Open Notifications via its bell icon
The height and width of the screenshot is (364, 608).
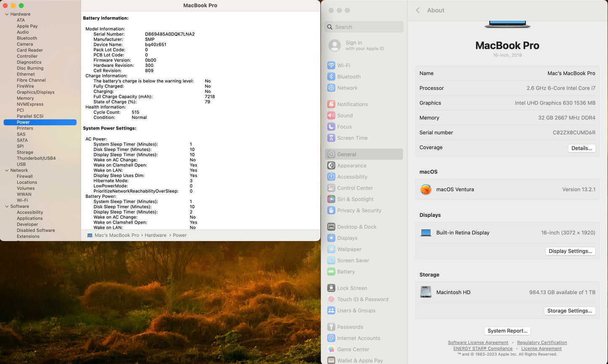pyautogui.click(x=331, y=104)
